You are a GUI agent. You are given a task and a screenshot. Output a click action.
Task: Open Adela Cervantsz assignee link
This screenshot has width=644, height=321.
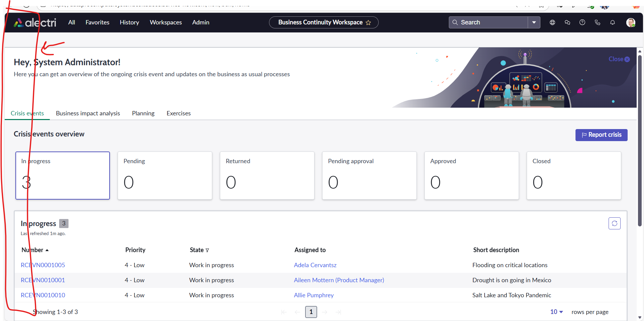pos(315,265)
